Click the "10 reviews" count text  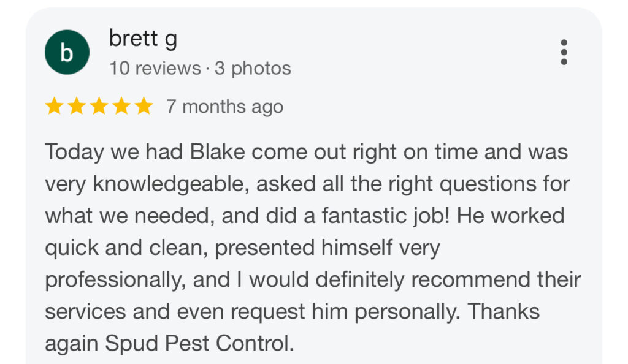(x=155, y=68)
